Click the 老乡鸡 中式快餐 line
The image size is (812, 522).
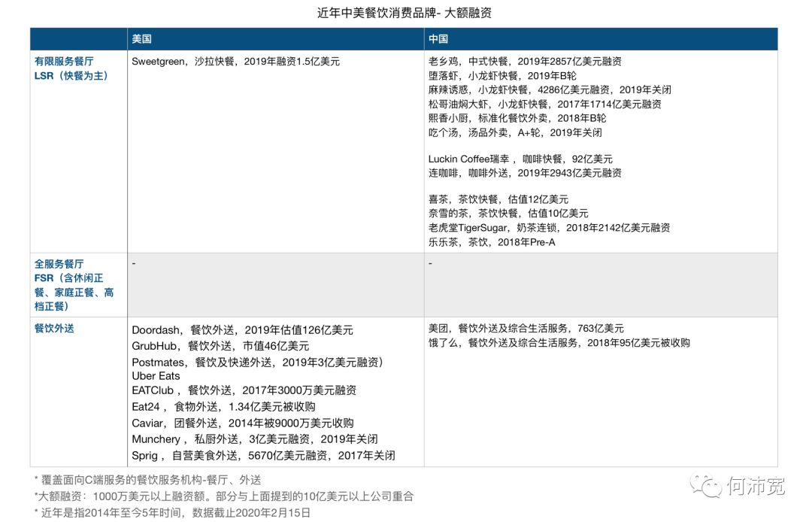(x=525, y=61)
